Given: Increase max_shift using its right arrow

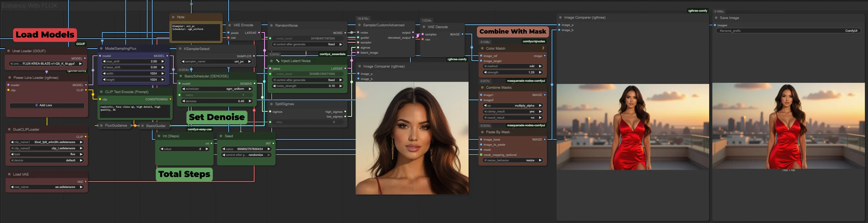Looking at the screenshot, I should pos(163,62).
